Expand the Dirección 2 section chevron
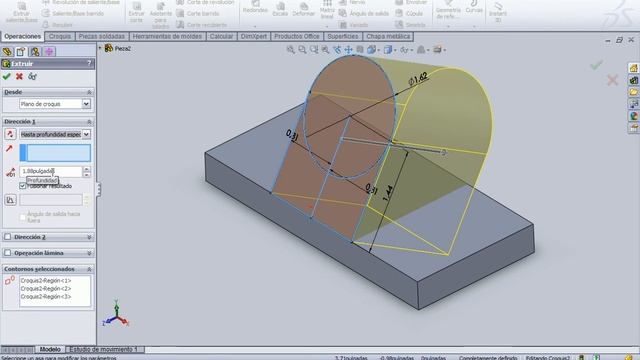Screen dimensions: 640x360 pos(89,237)
